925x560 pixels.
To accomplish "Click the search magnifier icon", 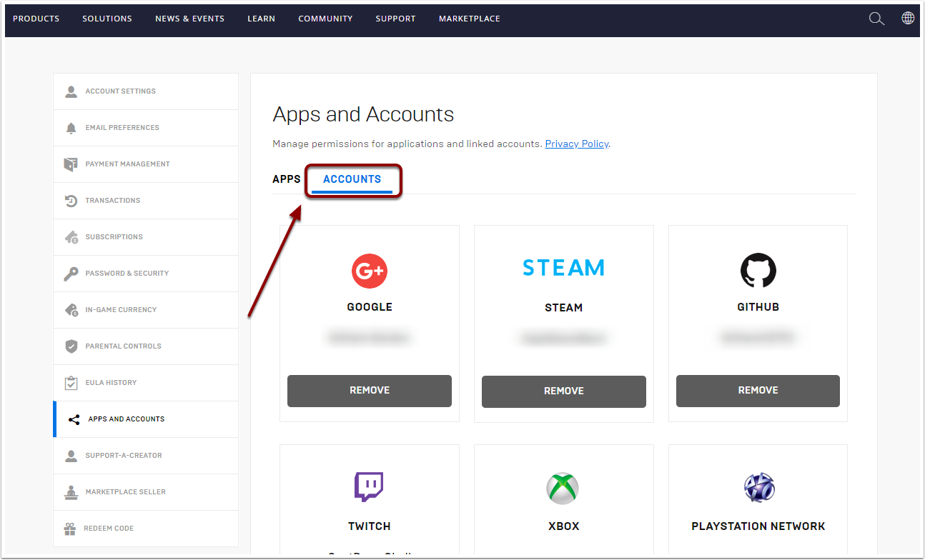I will (876, 19).
